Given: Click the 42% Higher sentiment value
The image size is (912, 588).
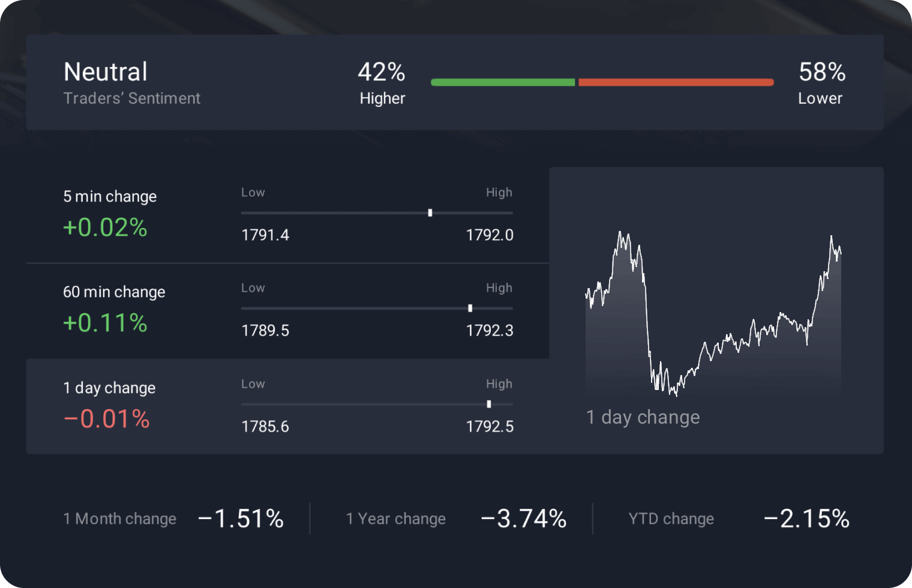Looking at the screenshot, I should (382, 73).
